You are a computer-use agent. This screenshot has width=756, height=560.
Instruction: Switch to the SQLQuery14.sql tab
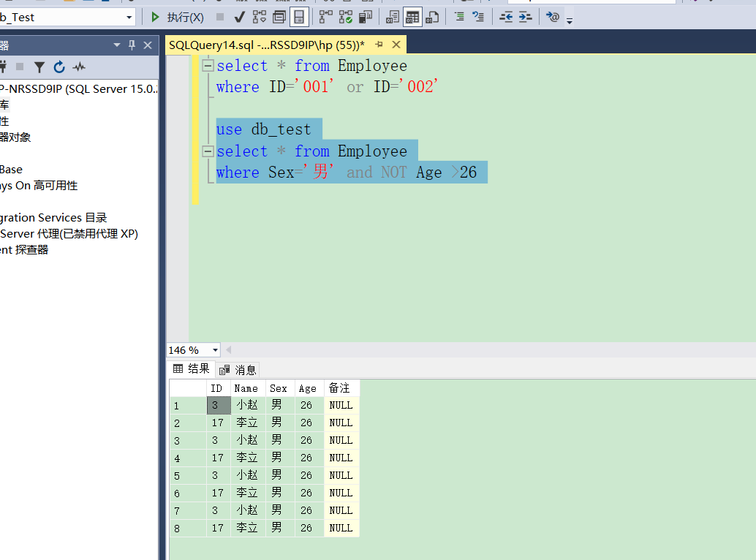click(x=267, y=45)
